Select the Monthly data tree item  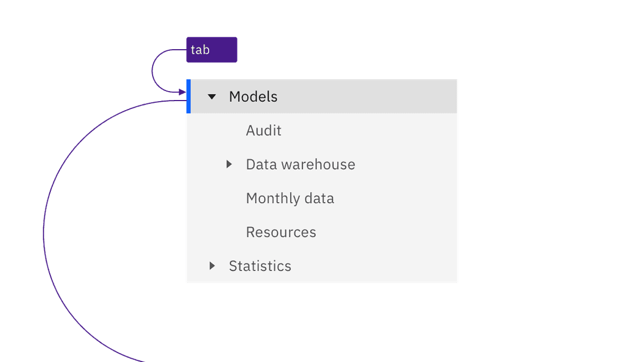point(290,198)
